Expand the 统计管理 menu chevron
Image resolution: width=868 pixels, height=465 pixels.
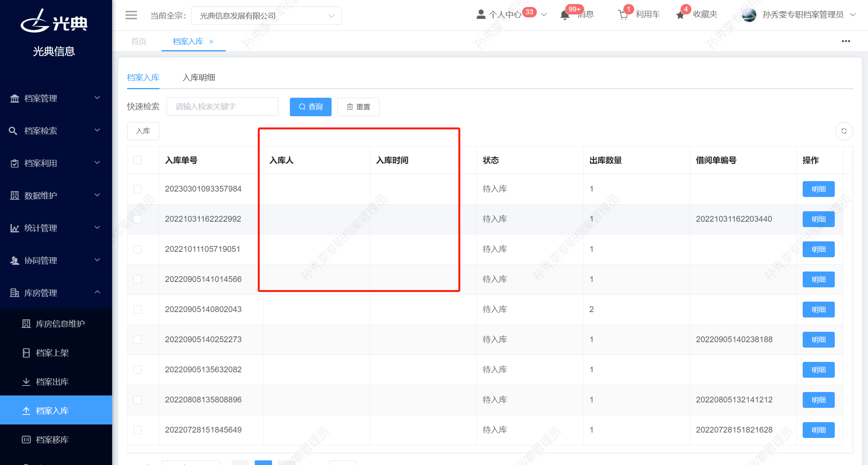click(x=97, y=227)
